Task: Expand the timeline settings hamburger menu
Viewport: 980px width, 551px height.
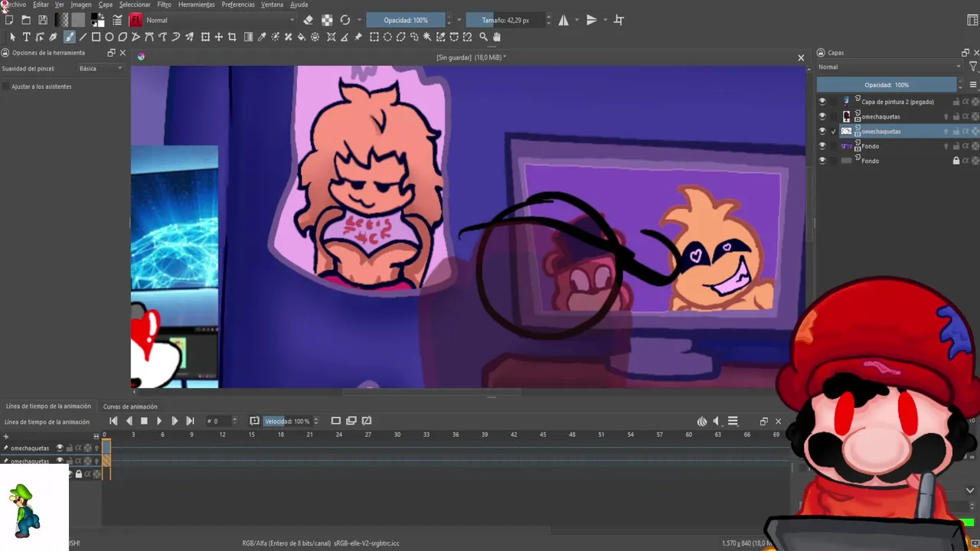Action: click(x=733, y=421)
